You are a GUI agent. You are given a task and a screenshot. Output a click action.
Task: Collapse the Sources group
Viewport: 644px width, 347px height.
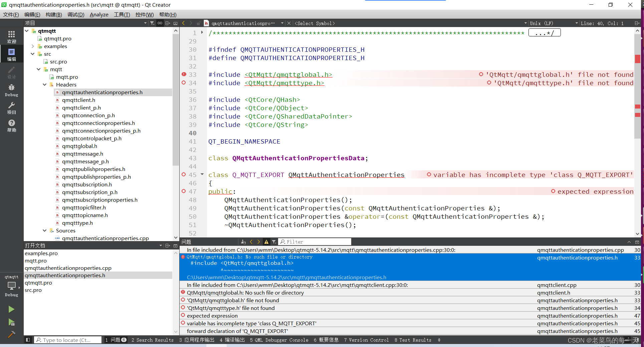coord(45,230)
